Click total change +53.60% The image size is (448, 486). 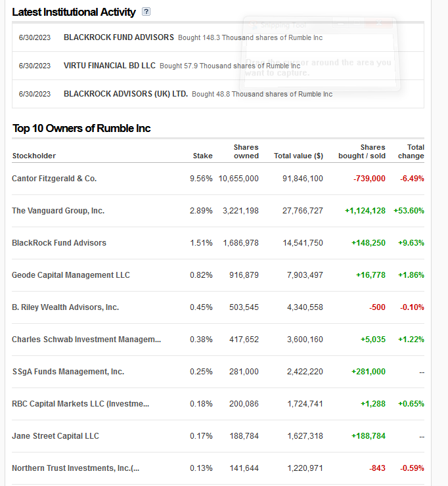[409, 211]
